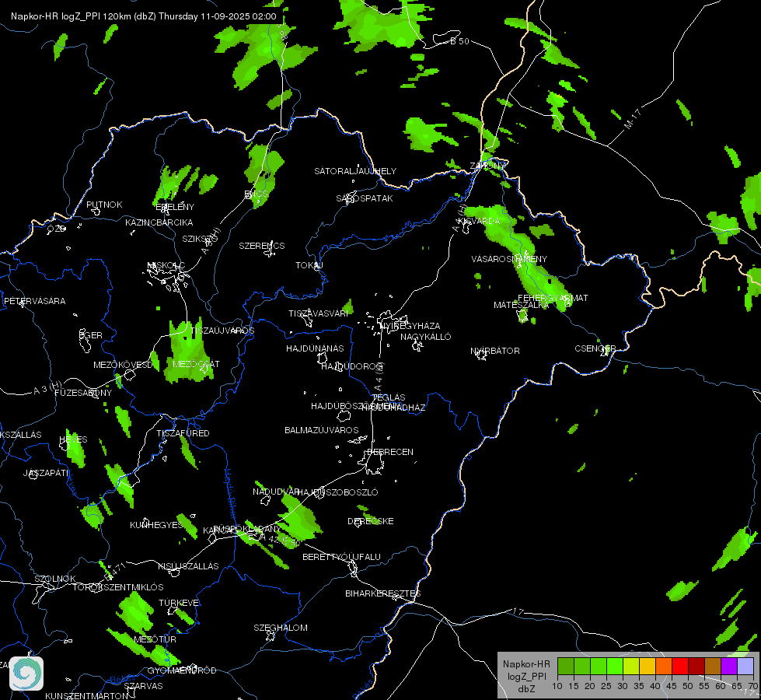Click the HAJDÚNÁNÁS town label
This screenshot has width=761, height=700.
pos(315,348)
